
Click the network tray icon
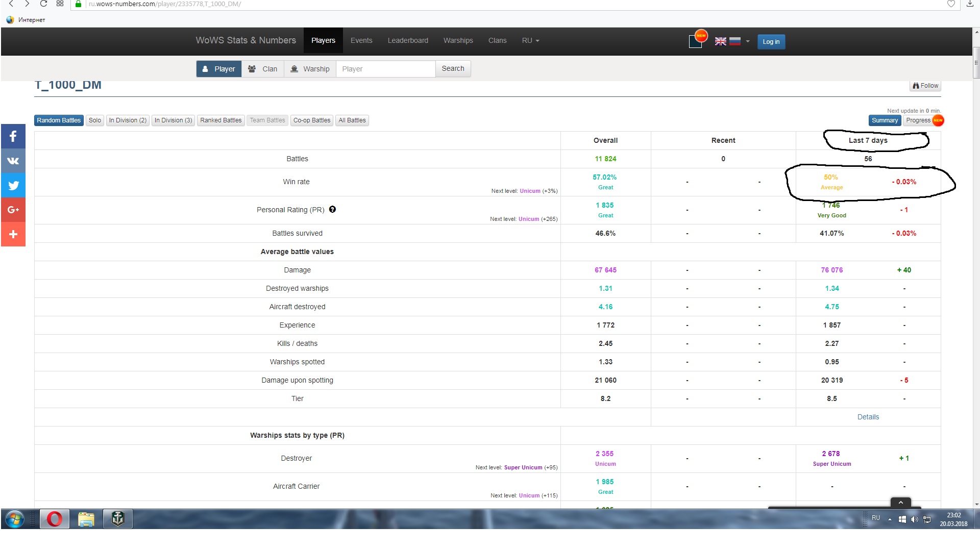click(x=927, y=519)
